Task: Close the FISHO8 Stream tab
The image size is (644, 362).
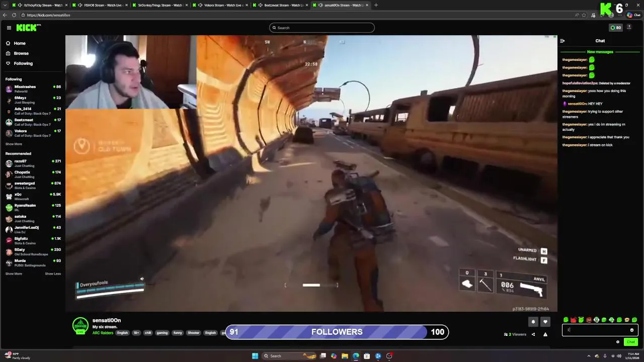Action: tap(126, 5)
